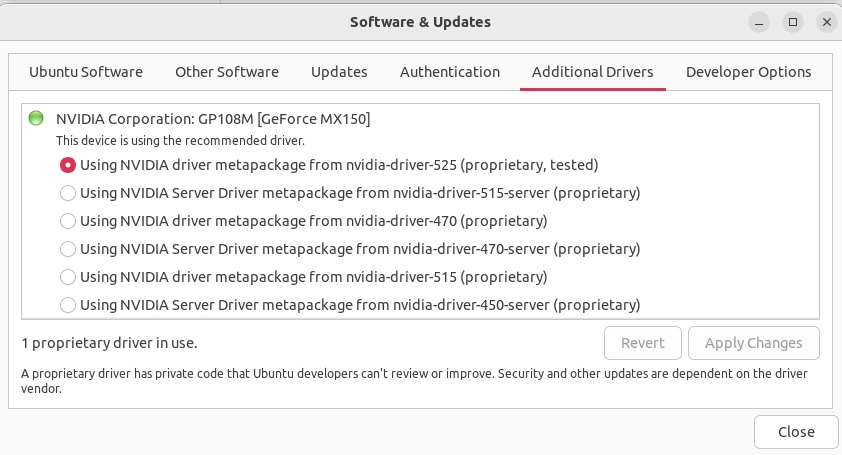Choose the nvidia-driver-515-server driver option
The image size is (842, 455).
68,192
